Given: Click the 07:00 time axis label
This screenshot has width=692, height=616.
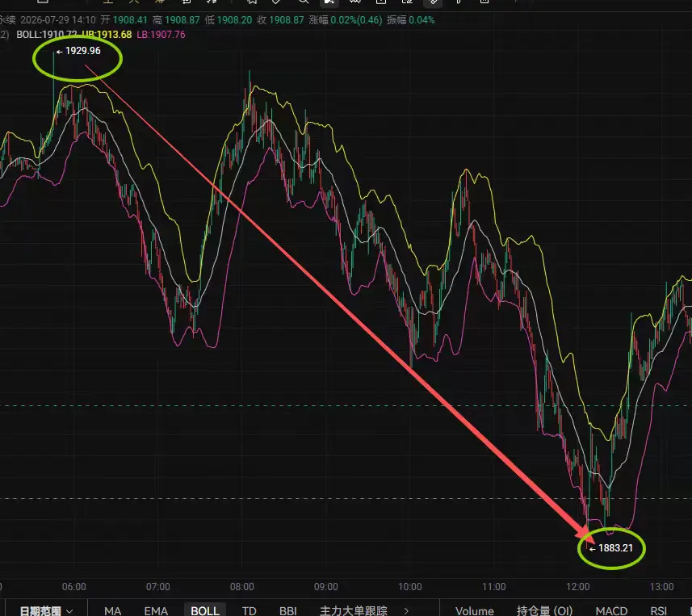Looking at the screenshot, I should coord(158,587).
